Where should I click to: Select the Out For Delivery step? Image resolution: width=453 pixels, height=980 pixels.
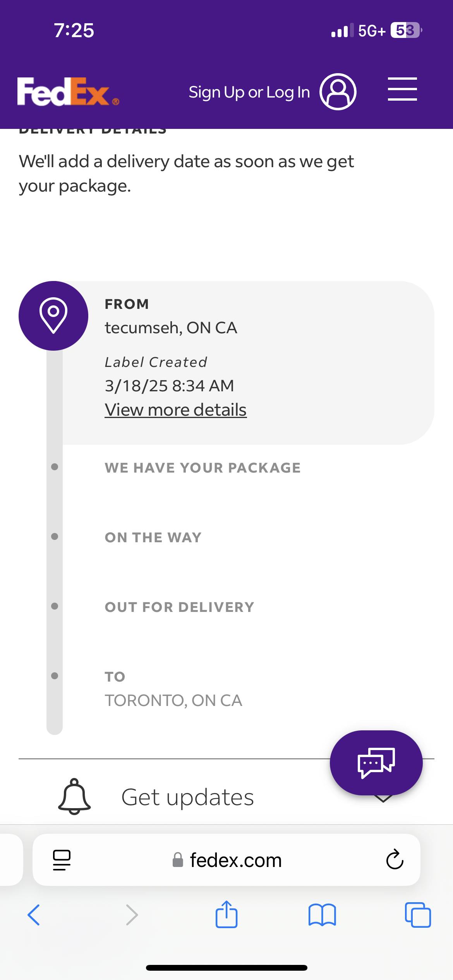(x=179, y=607)
